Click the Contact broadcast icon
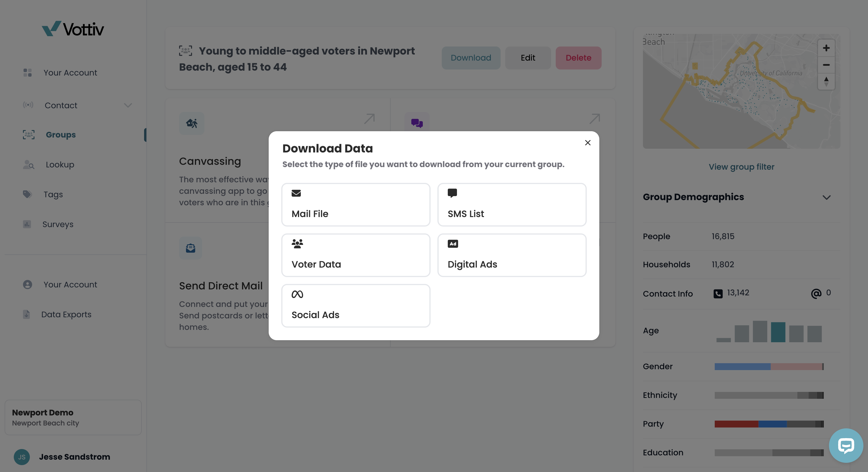This screenshot has height=472, width=868. [x=28, y=105]
